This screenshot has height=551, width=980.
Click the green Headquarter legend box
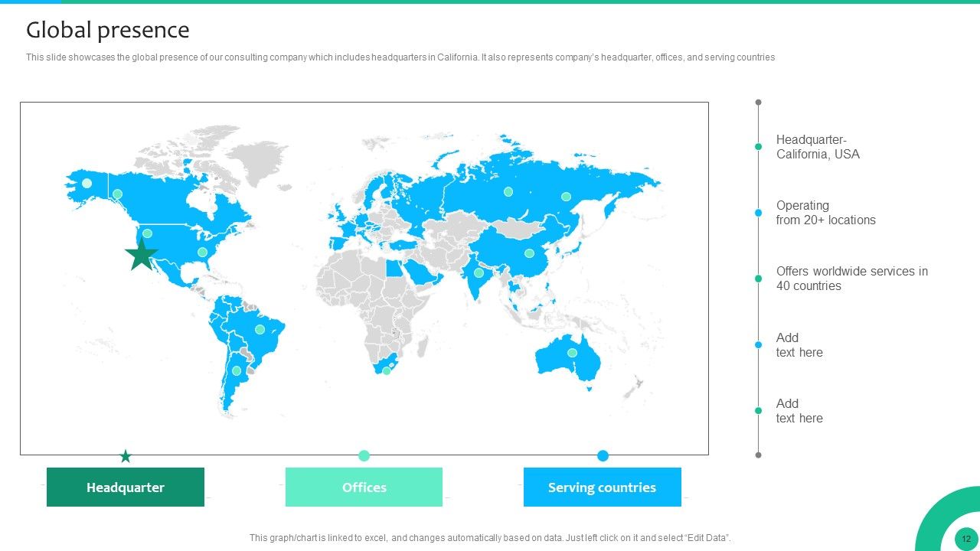(126, 487)
